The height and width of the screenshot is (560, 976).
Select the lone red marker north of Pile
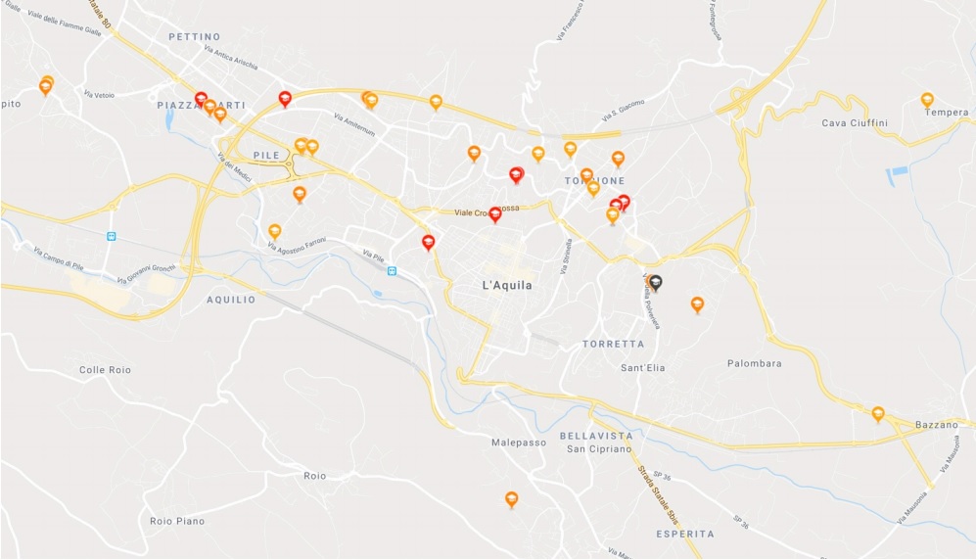[x=285, y=99]
